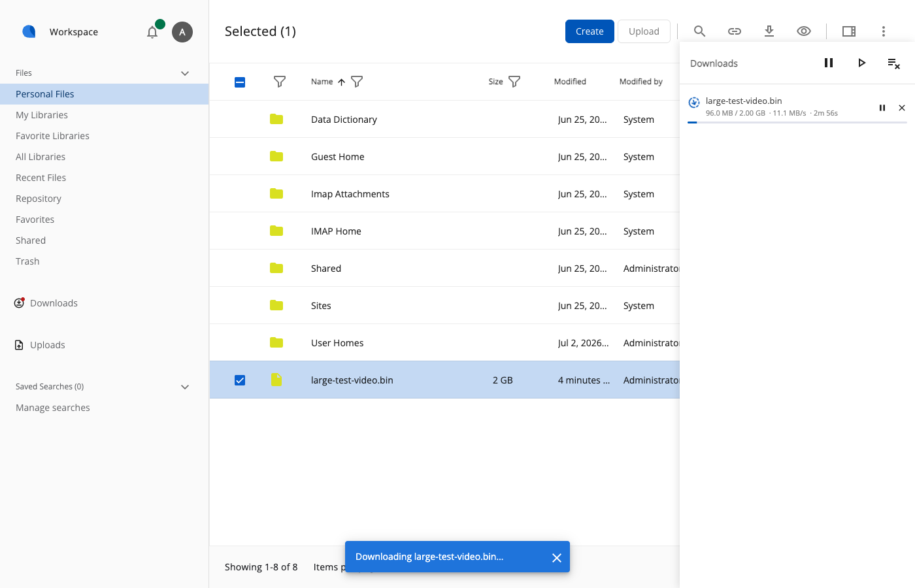Open Favorite Libraries in sidebar
This screenshot has height=588, width=915.
pyautogui.click(x=52, y=136)
